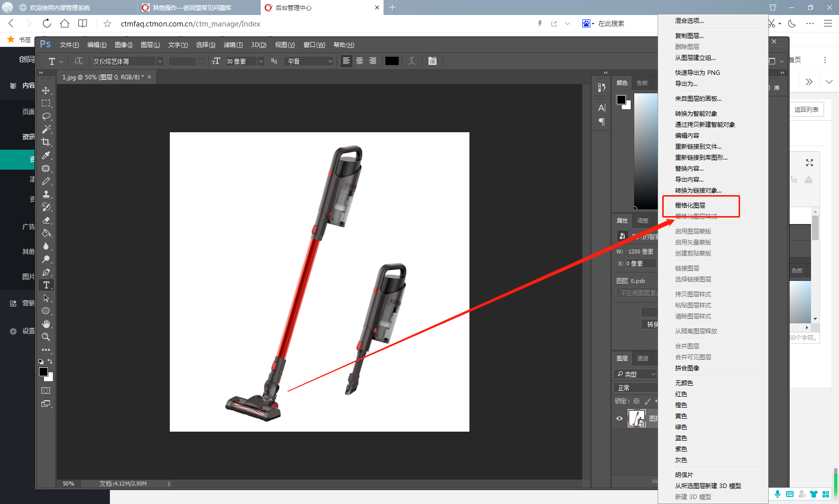Expand the browser address dropdown arrow
The height and width of the screenshot is (504, 839).
point(567,23)
